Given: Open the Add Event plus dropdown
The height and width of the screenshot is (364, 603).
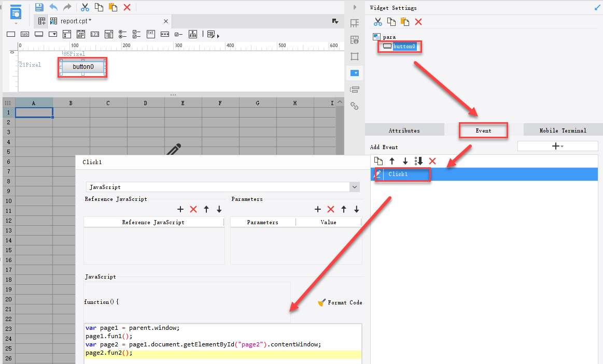Looking at the screenshot, I should coord(557,146).
